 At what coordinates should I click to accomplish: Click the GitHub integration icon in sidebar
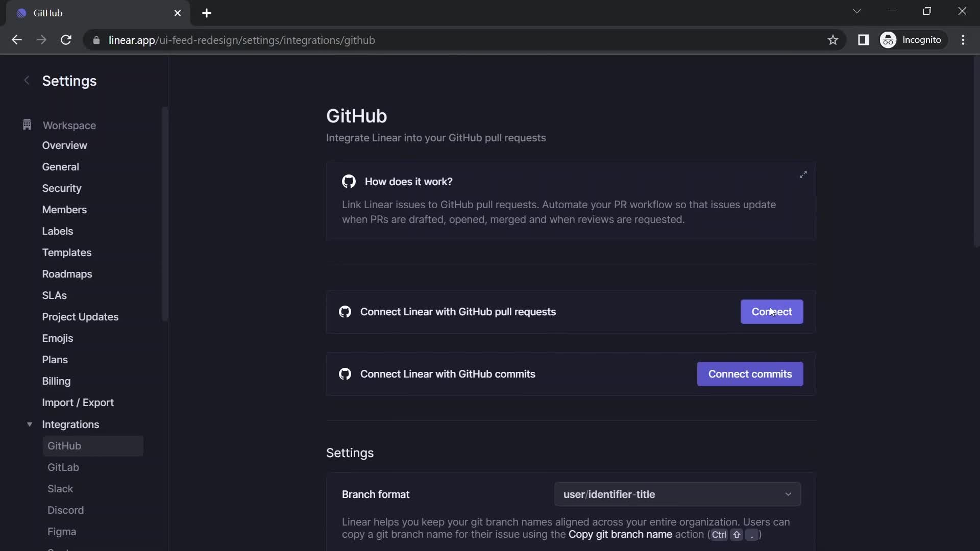click(x=65, y=445)
